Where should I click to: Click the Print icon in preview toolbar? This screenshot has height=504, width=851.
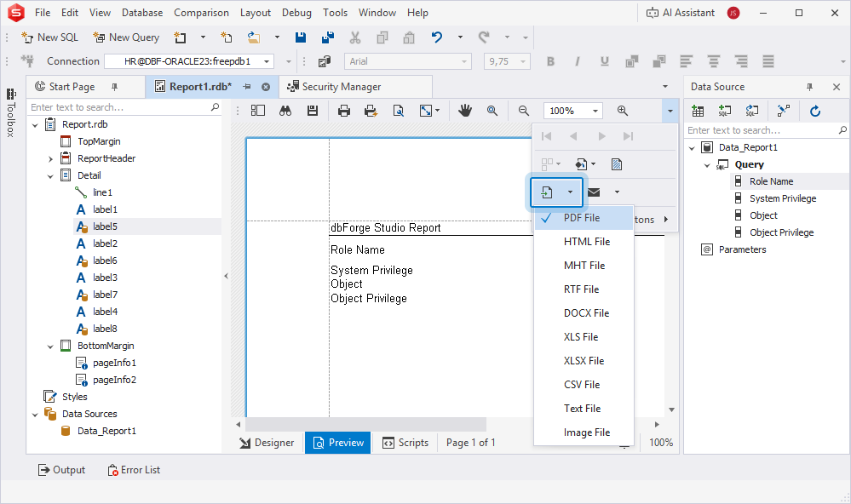pos(343,111)
